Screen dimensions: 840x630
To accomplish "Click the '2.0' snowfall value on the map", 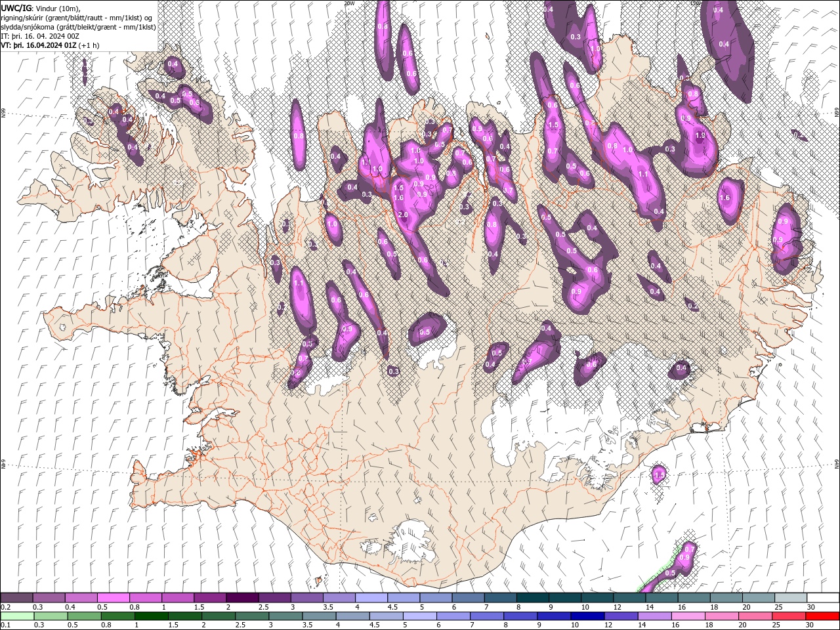I will (403, 215).
